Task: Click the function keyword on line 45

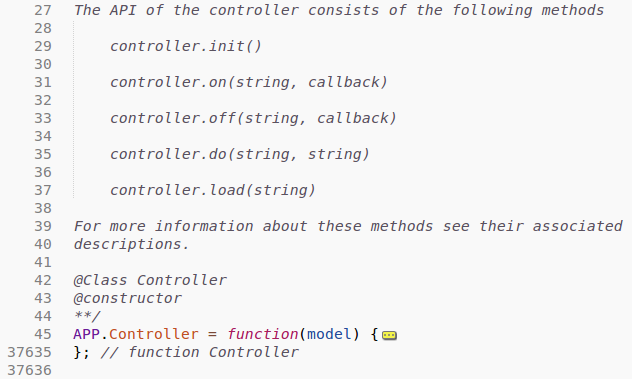Action: coord(262,334)
